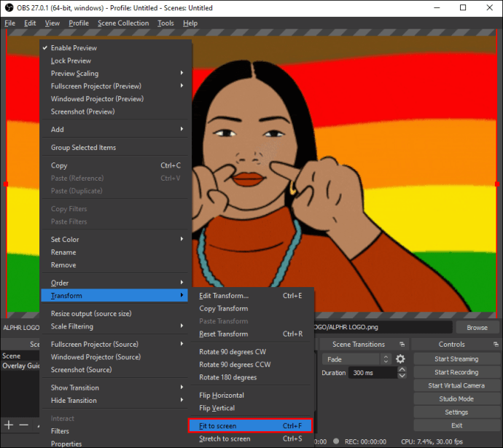Image resolution: width=503 pixels, height=448 pixels.
Task: Choose Rotate 90 degrees CW
Action: (233, 352)
